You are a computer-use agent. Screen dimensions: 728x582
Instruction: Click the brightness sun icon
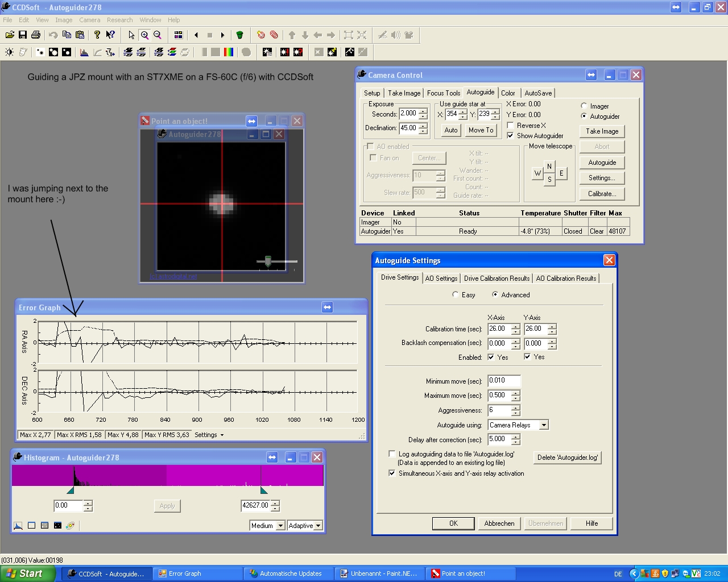click(10, 52)
